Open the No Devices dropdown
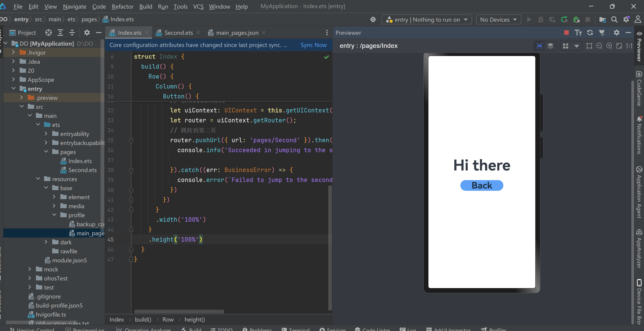Viewport: 644px width, 331px height. (498, 19)
